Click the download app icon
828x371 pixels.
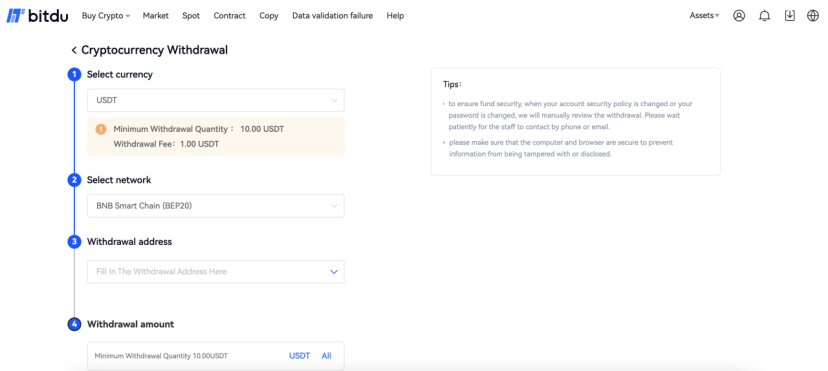click(789, 16)
